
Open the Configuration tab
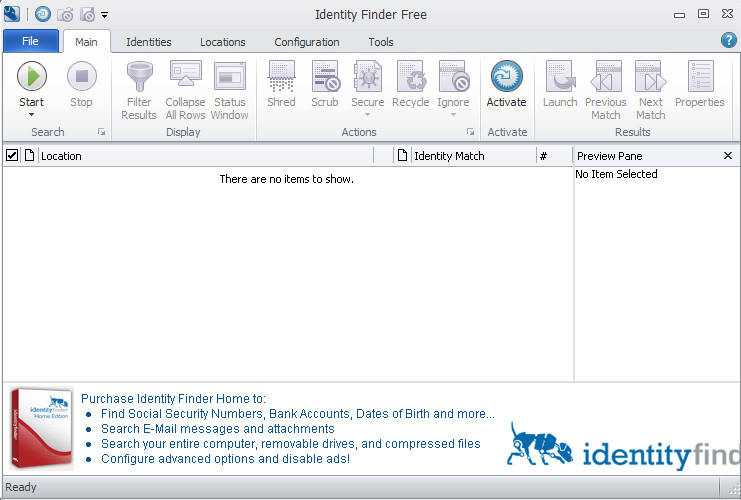tap(307, 42)
